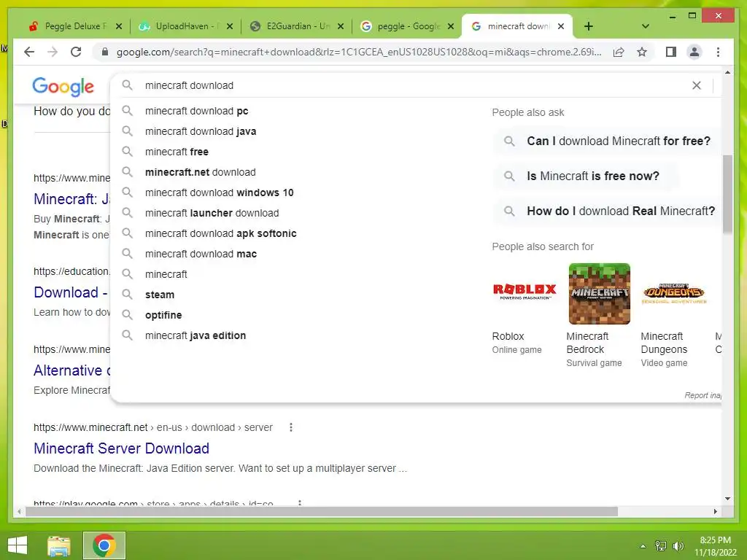747x560 pixels.
Task: Click Chrome icon in taskbar
Action: (x=104, y=545)
